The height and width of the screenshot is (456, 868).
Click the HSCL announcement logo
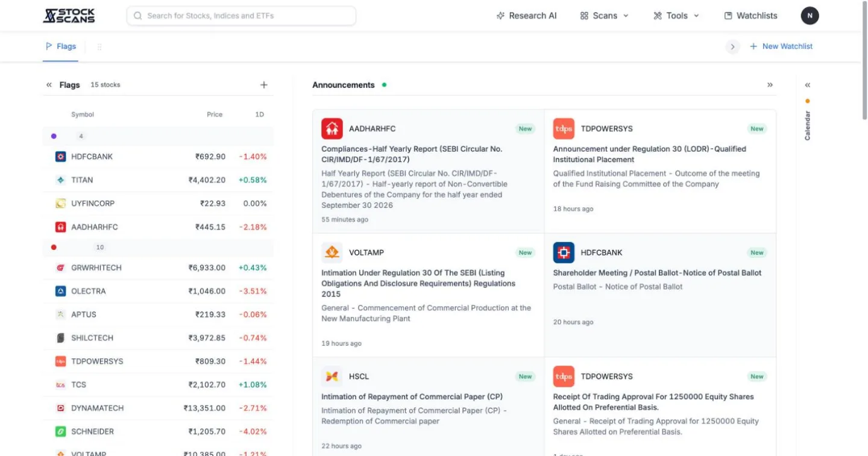click(x=332, y=376)
